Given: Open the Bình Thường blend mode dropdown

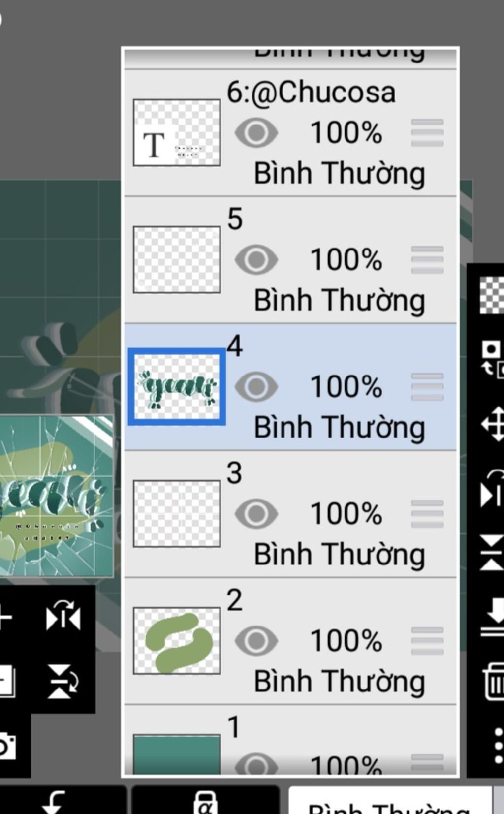Looking at the screenshot, I should point(390,801).
